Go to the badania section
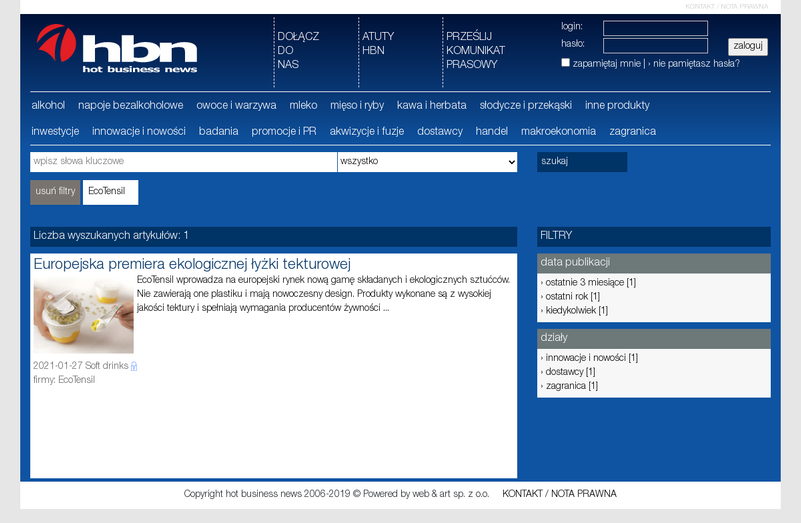801x523 pixels. 218,131
